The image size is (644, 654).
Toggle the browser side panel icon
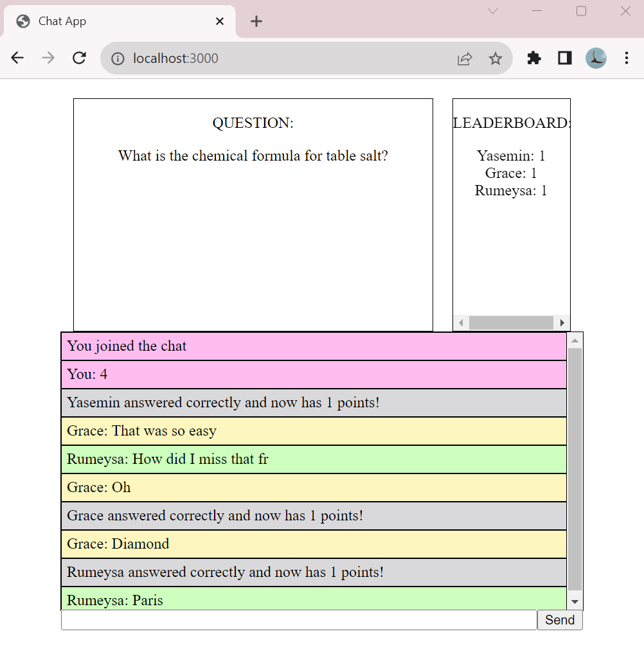[x=565, y=58]
